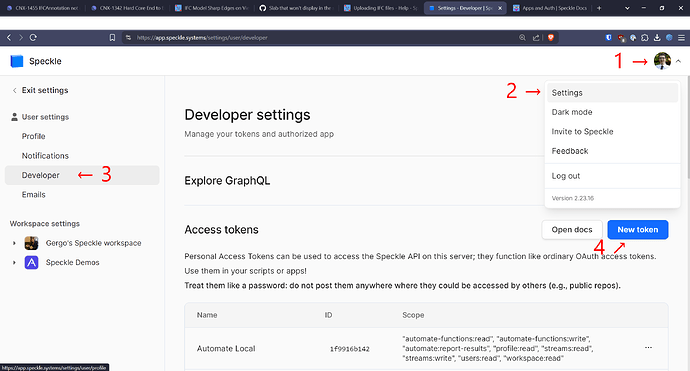Switch to CNX-1342 Hard Core End tab
The image size is (690, 371).
(x=127, y=8)
